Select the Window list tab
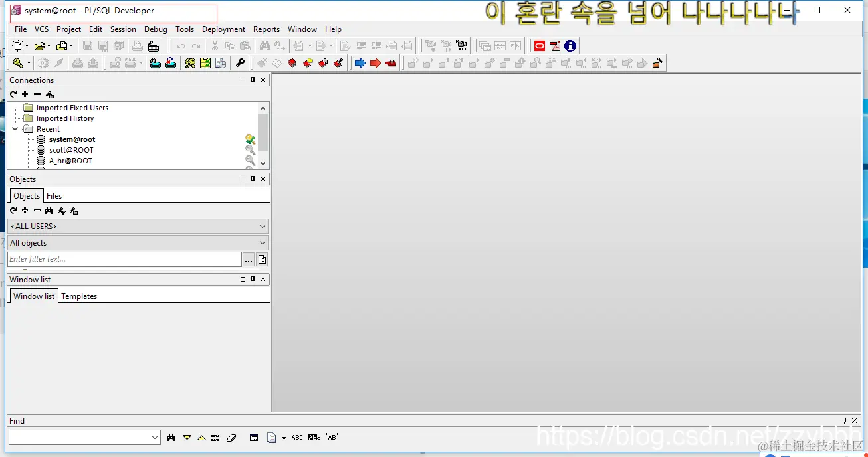Viewport: 868px width, 457px height. (x=34, y=296)
